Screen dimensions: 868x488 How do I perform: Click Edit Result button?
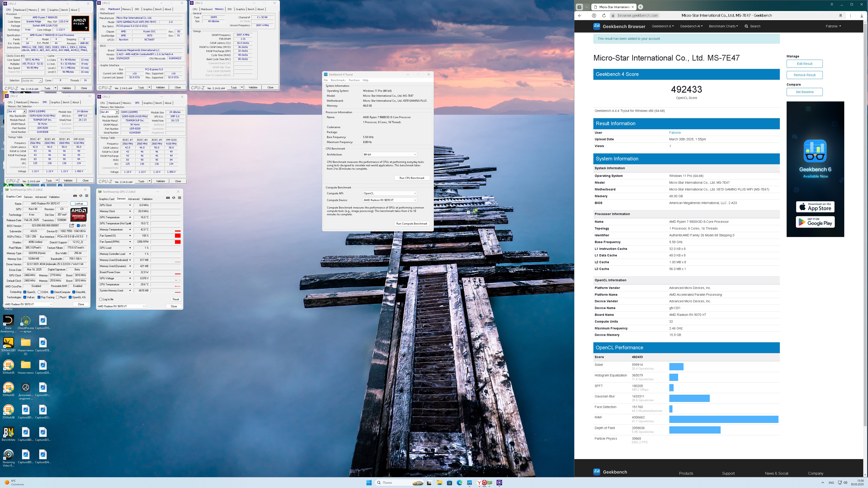click(804, 64)
